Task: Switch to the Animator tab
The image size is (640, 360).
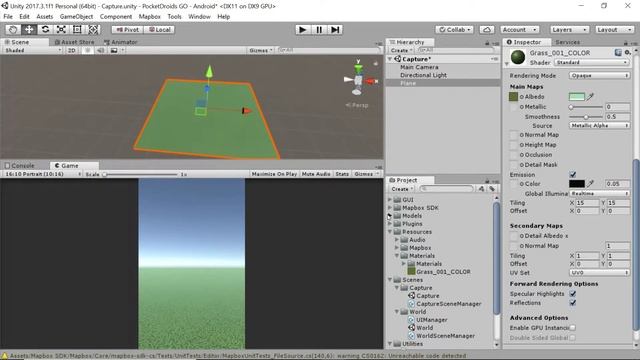Action: click(x=120, y=42)
